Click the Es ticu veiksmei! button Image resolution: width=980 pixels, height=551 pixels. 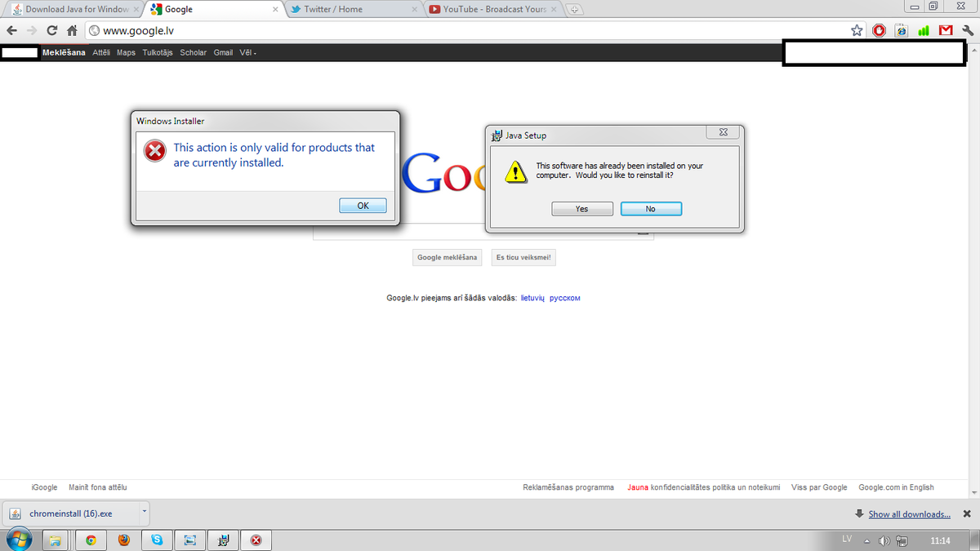click(523, 258)
